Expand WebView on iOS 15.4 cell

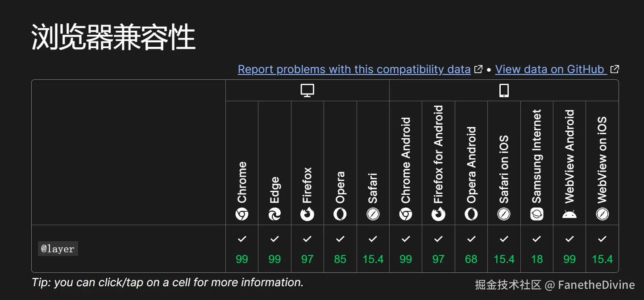tap(602, 249)
